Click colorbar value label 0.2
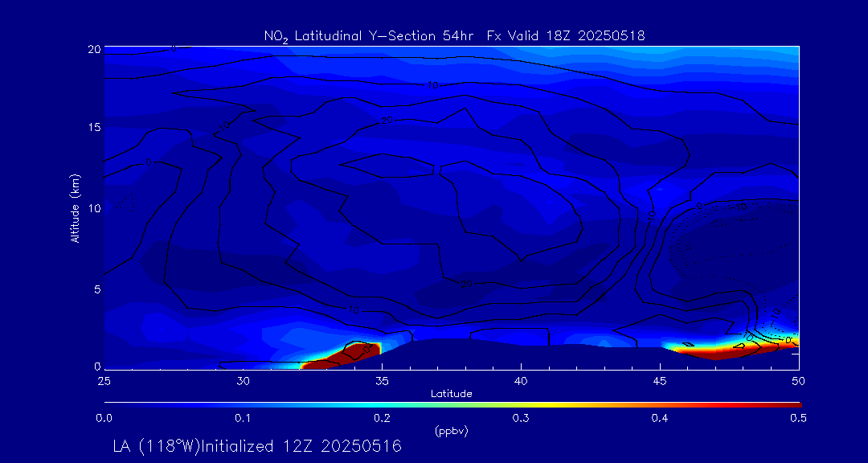 pos(382,419)
